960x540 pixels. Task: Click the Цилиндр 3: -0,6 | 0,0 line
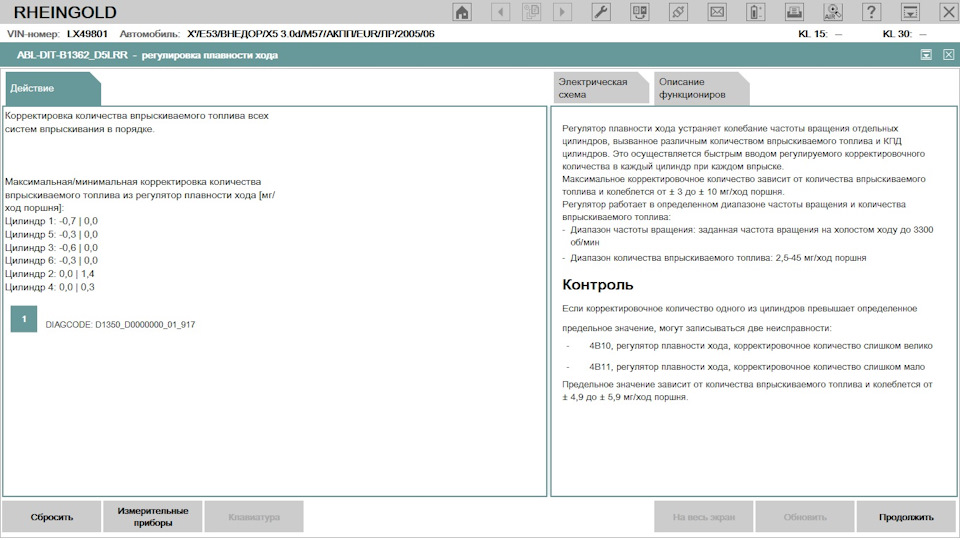tap(51, 247)
